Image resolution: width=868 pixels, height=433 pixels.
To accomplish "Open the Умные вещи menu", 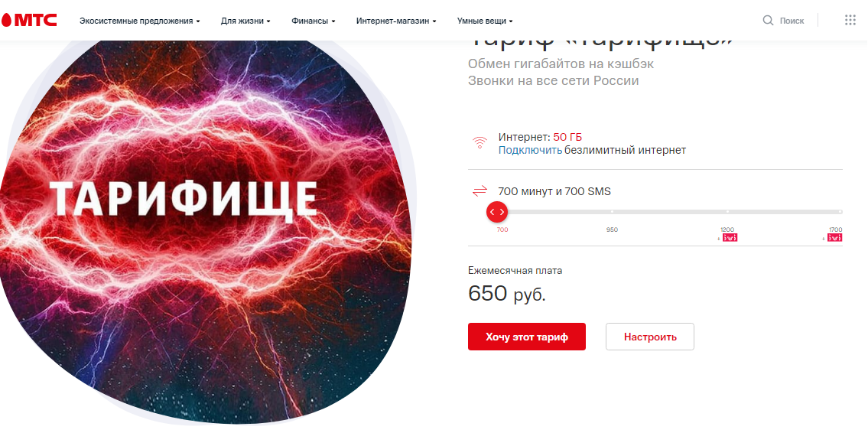I will pyautogui.click(x=484, y=21).
